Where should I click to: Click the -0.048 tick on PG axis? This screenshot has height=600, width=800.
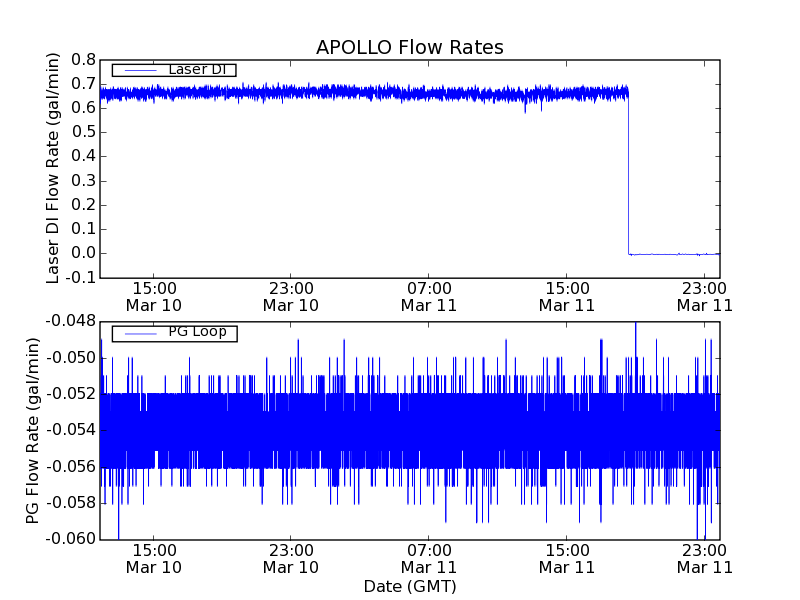[71, 321]
